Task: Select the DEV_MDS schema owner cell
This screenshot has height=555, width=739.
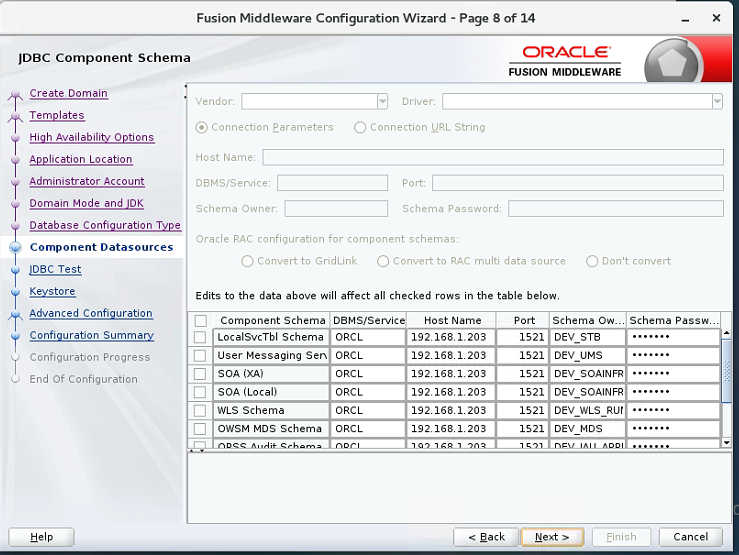Action: click(x=588, y=429)
